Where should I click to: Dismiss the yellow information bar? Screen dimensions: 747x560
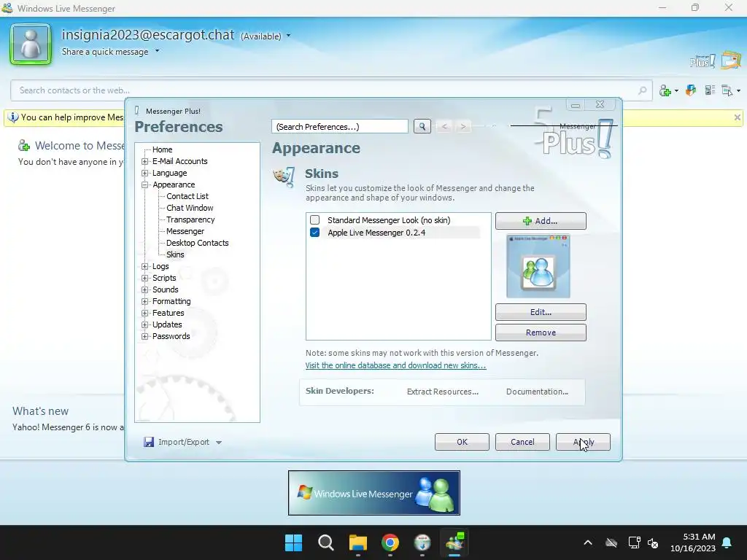click(x=737, y=117)
